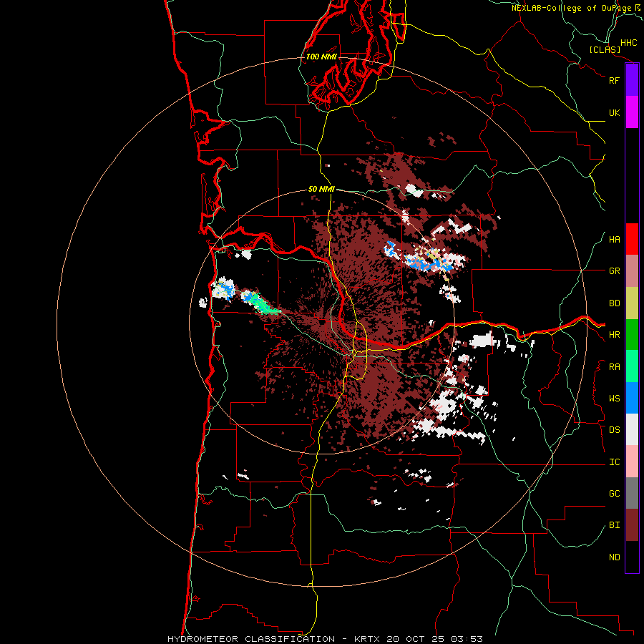
Task: Click the WS blue legend swatch
Action: click(632, 398)
